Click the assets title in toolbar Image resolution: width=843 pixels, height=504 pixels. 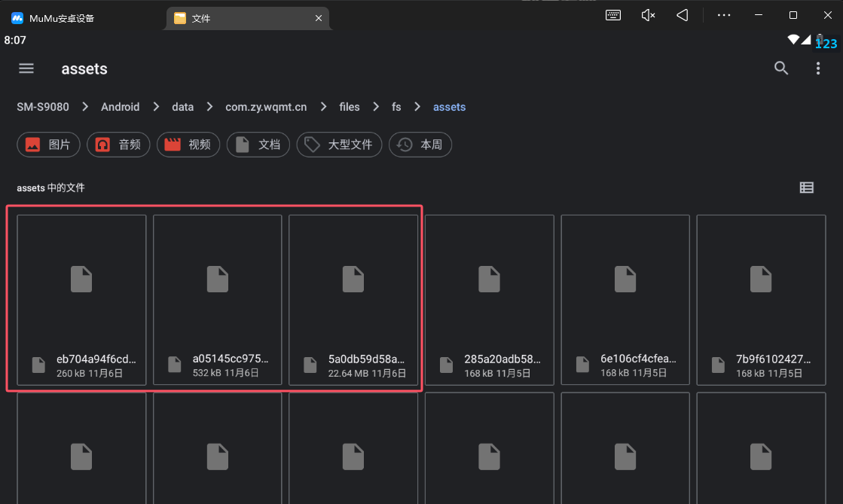click(84, 69)
